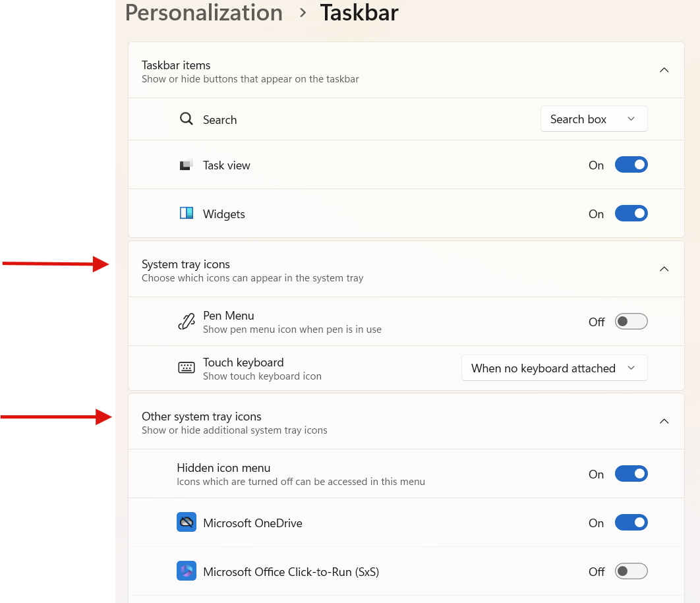Click the Microsoft OneDrive cloud icon
Viewport: 700px width, 603px height.
click(187, 522)
